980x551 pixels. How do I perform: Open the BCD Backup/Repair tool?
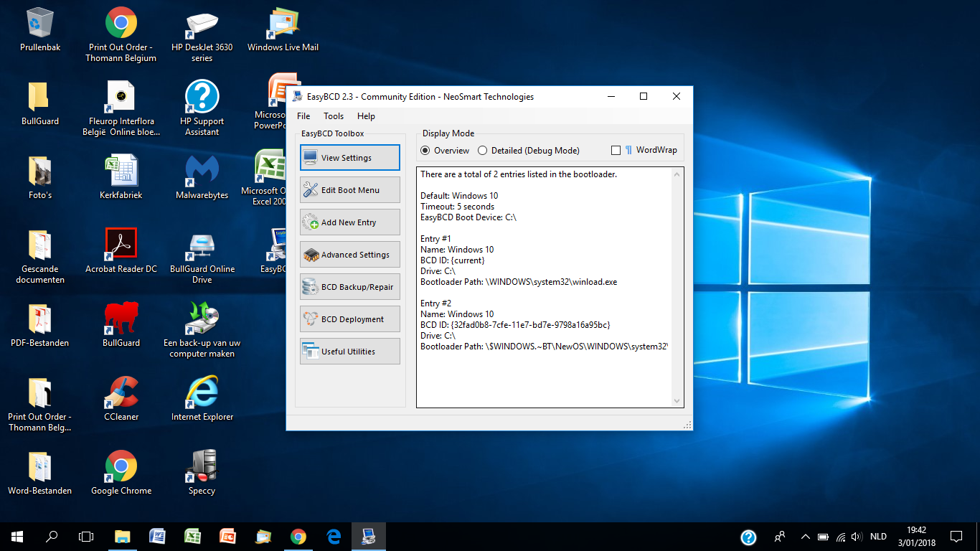click(349, 287)
